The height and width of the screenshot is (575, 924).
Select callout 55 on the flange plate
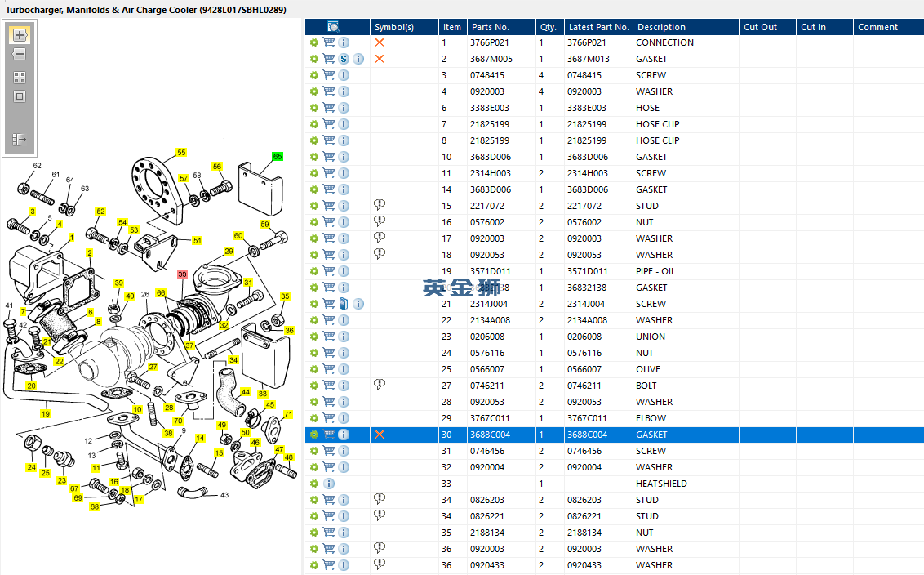tap(181, 152)
